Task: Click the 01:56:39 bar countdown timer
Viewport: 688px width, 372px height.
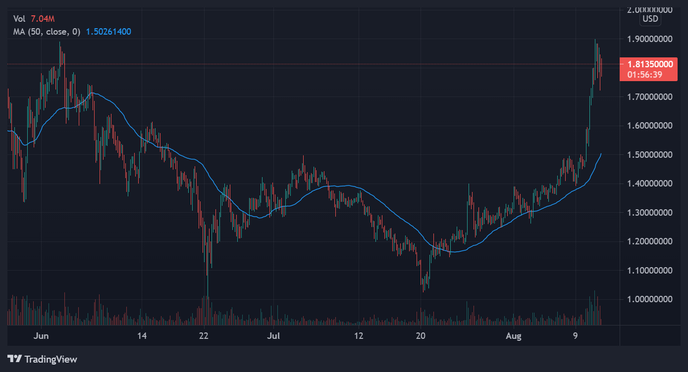Action: (644, 75)
